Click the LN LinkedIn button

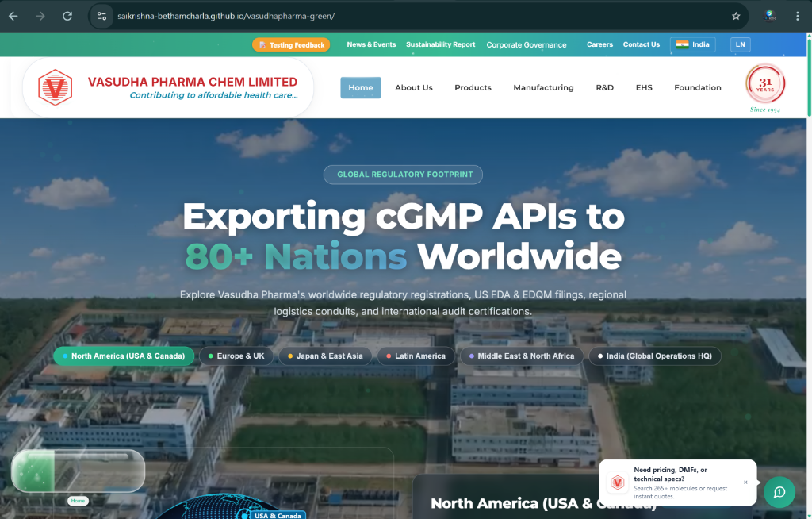click(741, 44)
